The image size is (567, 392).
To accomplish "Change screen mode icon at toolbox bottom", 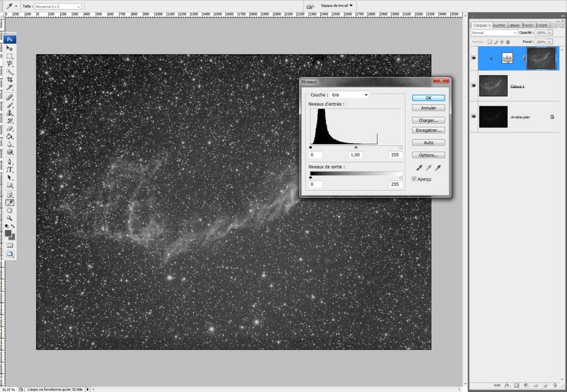I will pyautogui.click(x=10, y=254).
